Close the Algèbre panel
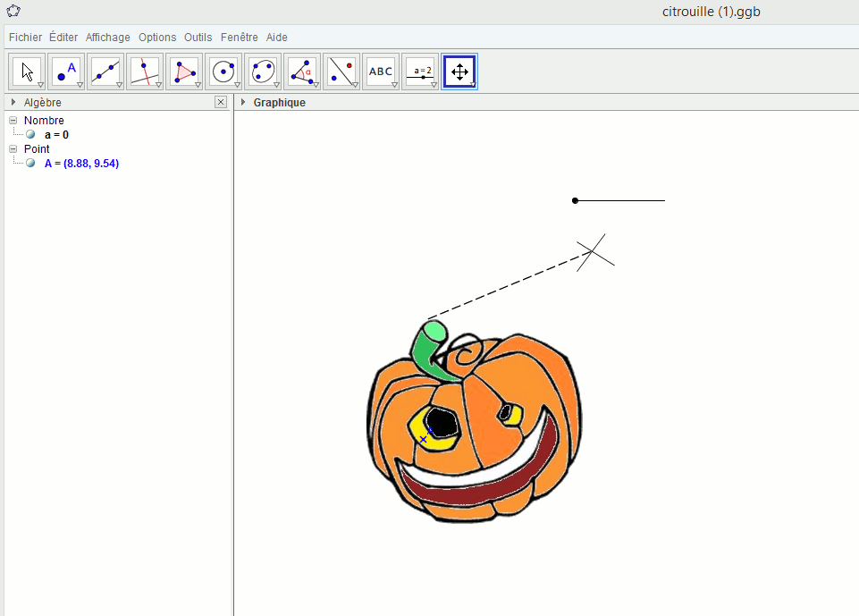Image resolution: width=859 pixels, height=616 pixels. [221, 103]
